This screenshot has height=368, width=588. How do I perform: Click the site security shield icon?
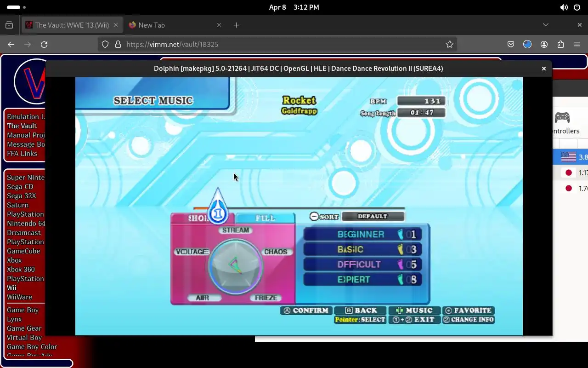tap(105, 44)
